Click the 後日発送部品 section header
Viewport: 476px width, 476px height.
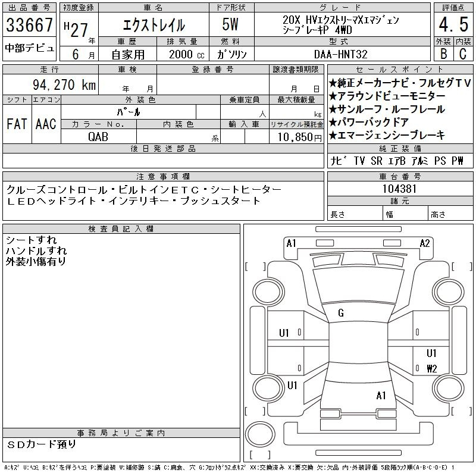coord(163,148)
